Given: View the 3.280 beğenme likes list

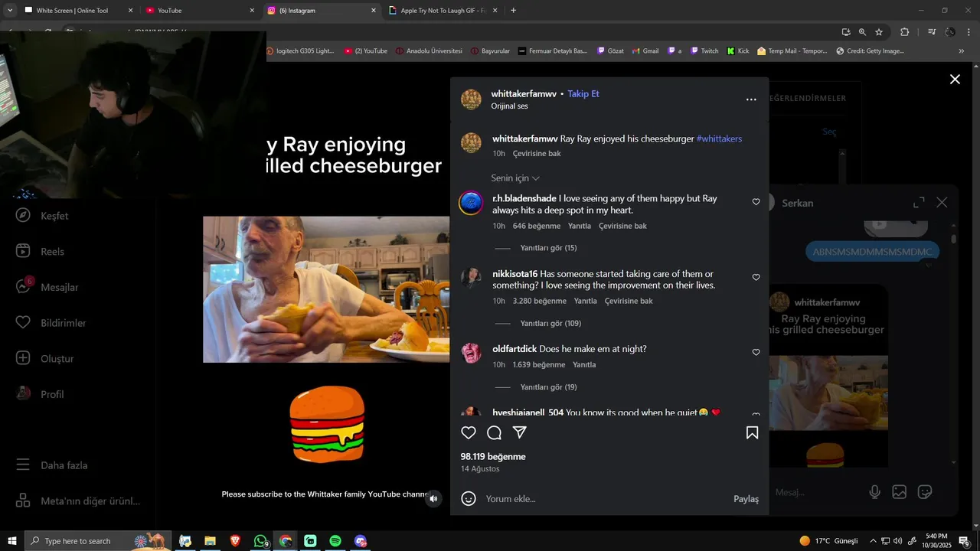Looking at the screenshot, I should [540, 301].
